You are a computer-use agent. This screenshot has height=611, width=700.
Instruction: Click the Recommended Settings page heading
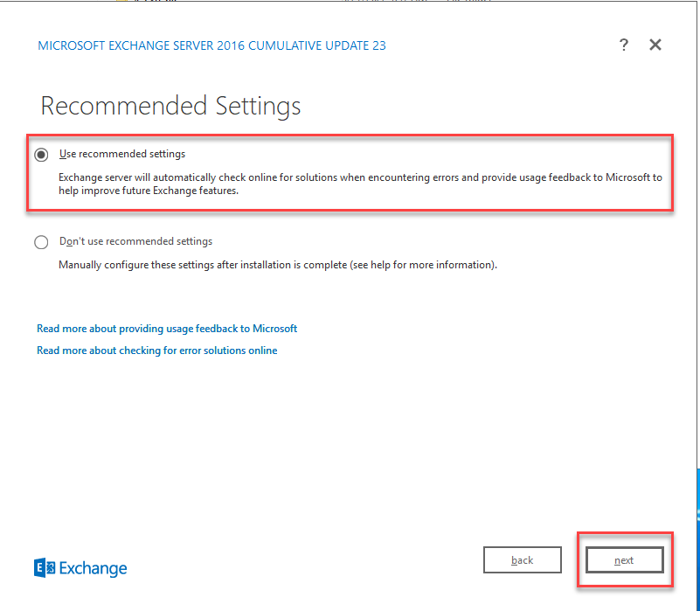click(170, 106)
